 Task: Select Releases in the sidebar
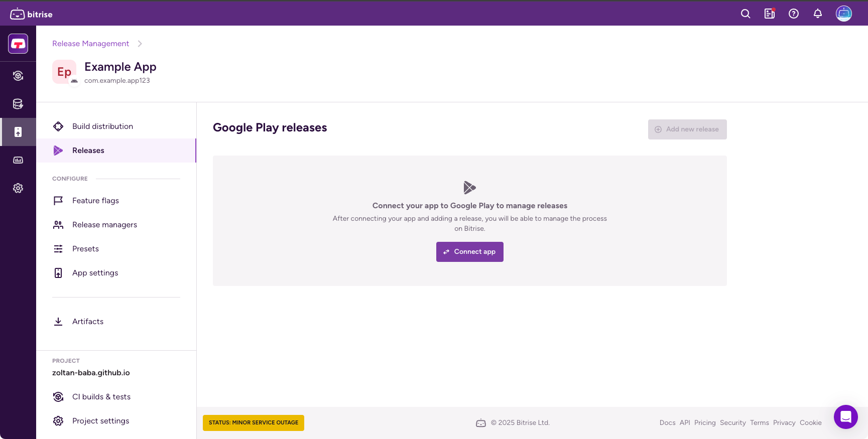pos(116,151)
